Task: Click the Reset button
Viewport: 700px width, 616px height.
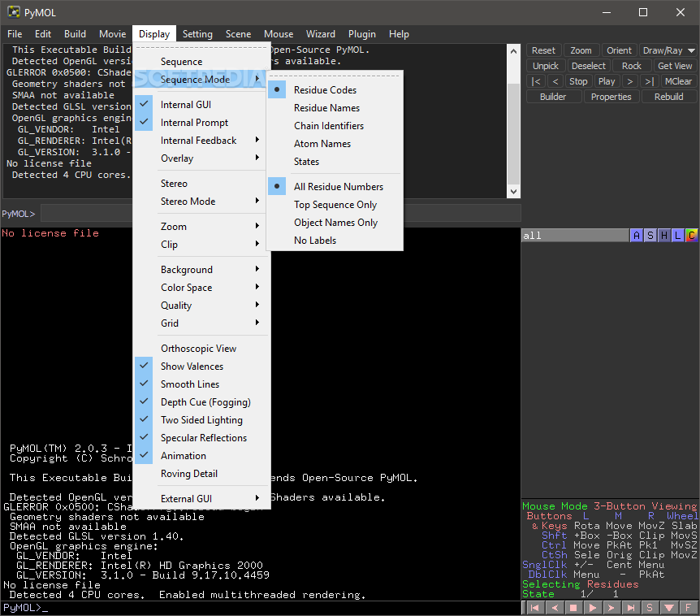Action: [x=543, y=50]
